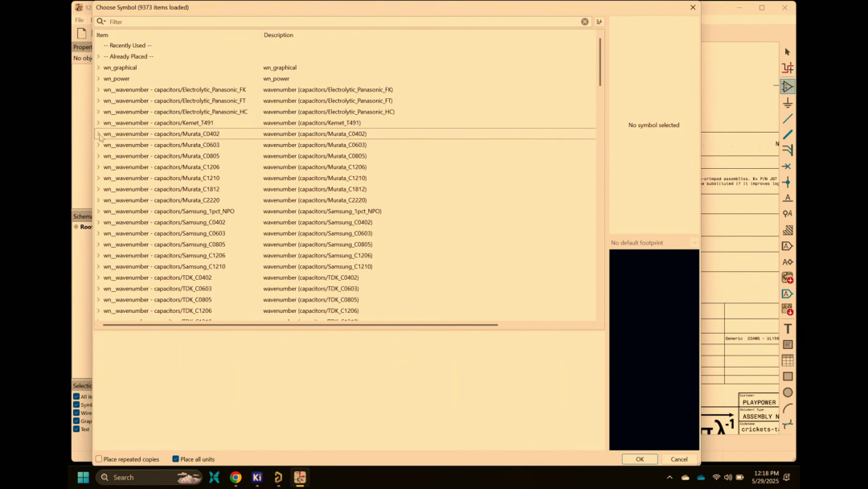Open Google Chrome from the taskbar

235,478
